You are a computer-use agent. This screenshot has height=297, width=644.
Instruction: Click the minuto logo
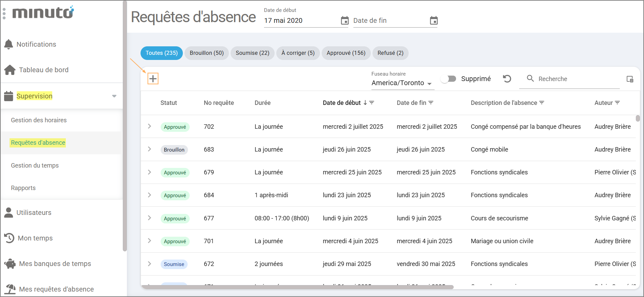[43, 12]
